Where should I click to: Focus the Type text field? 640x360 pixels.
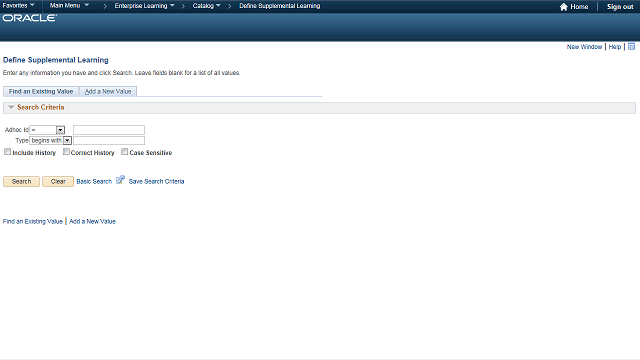coord(109,140)
